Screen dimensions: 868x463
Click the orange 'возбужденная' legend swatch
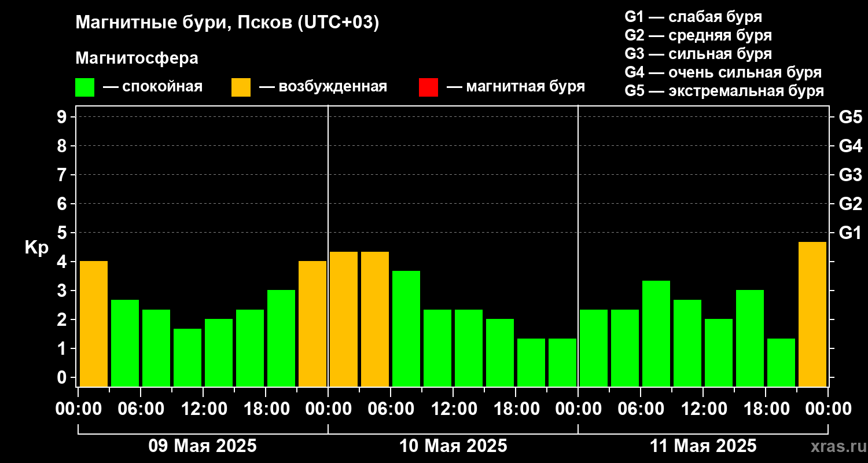[x=241, y=87]
